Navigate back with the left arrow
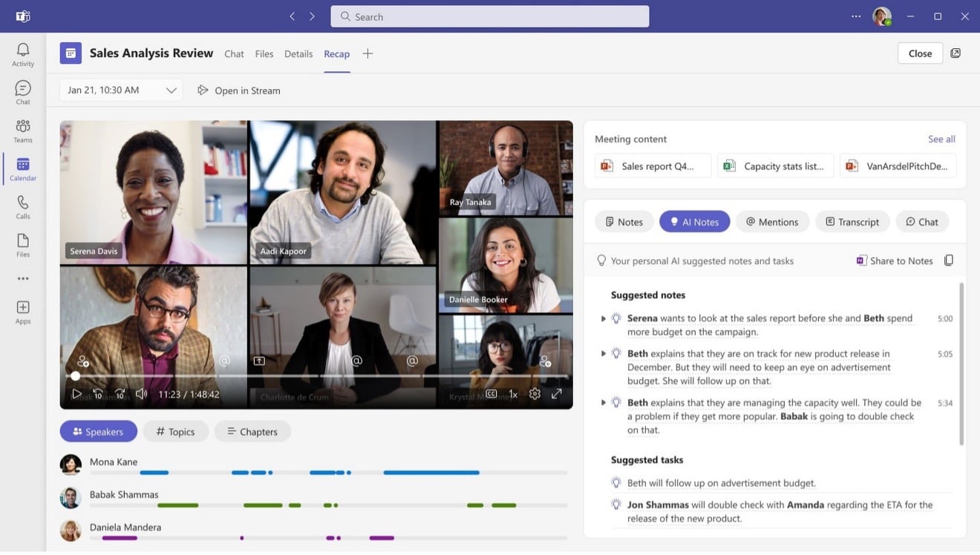The image size is (980, 555). click(x=293, y=16)
